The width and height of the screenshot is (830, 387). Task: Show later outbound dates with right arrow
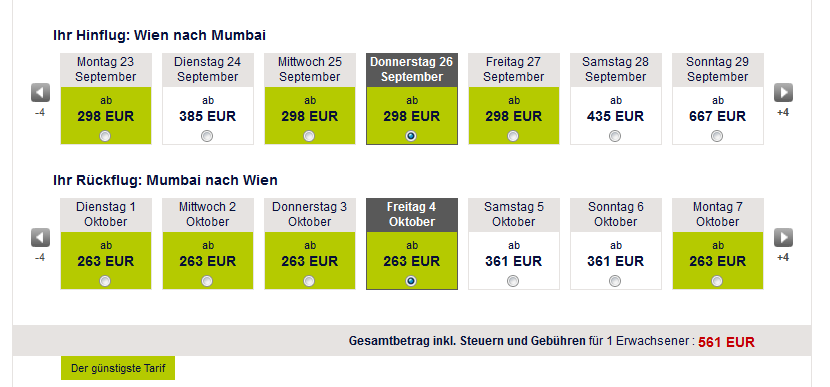[x=783, y=93]
